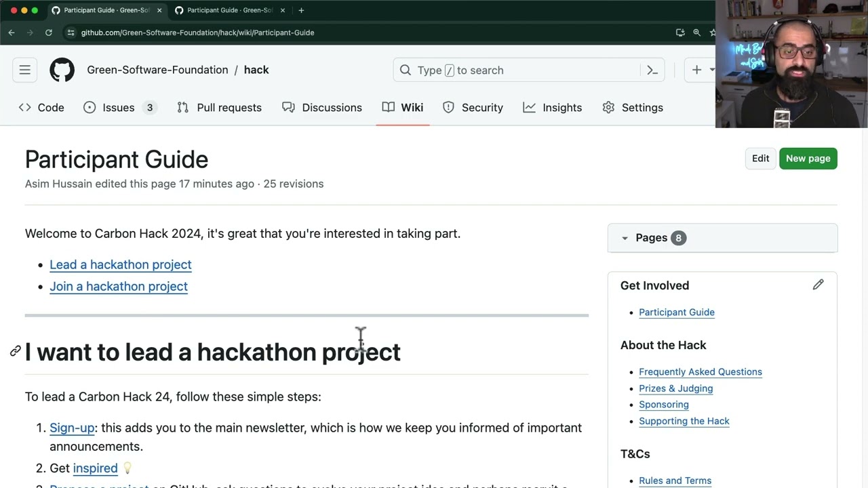Image resolution: width=868 pixels, height=488 pixels.
Task: Follow the Lead a hackathon project link
Action: coord(121,264)
